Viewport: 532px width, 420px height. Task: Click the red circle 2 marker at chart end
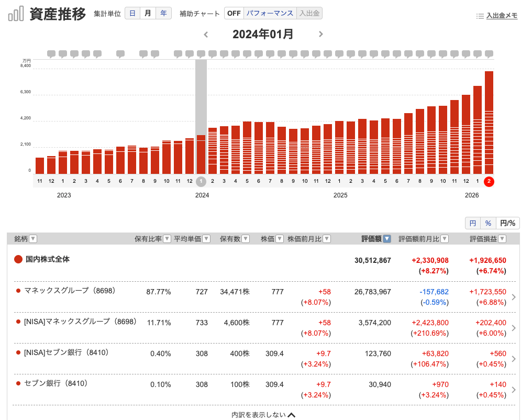(489, 182)
